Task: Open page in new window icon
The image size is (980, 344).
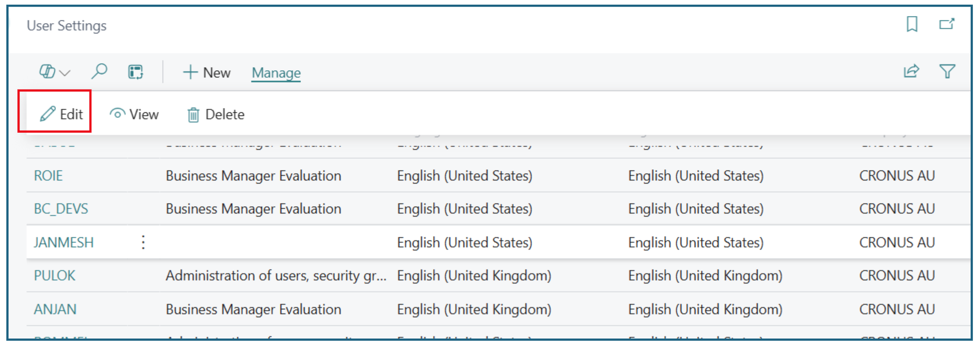Action: pyautogui.click(x=946, y=24)
